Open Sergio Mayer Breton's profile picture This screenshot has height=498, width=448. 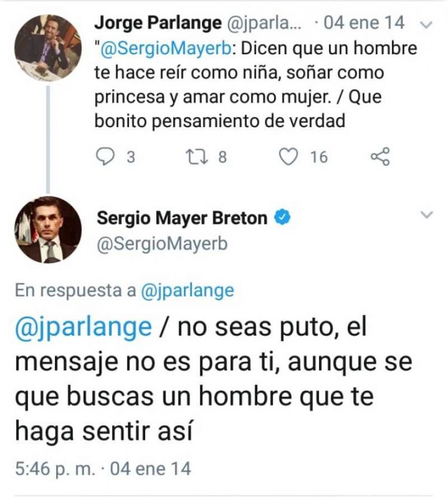point(48,230)
